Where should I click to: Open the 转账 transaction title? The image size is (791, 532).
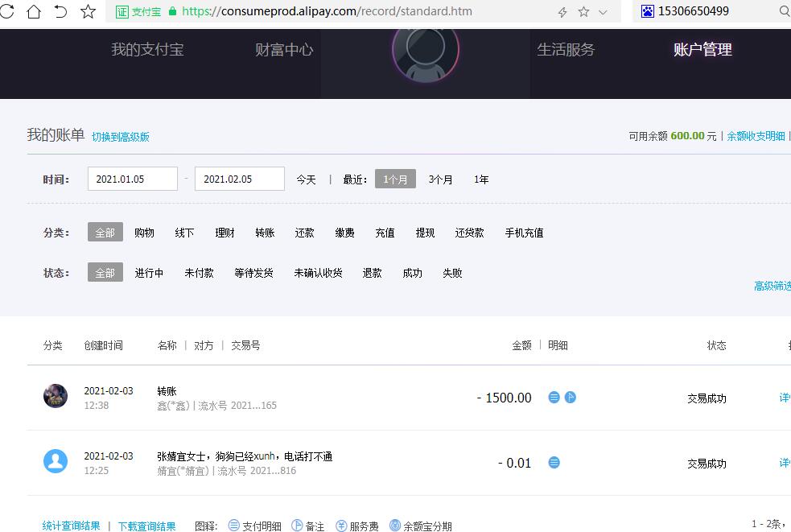click(x=167, y=391)
